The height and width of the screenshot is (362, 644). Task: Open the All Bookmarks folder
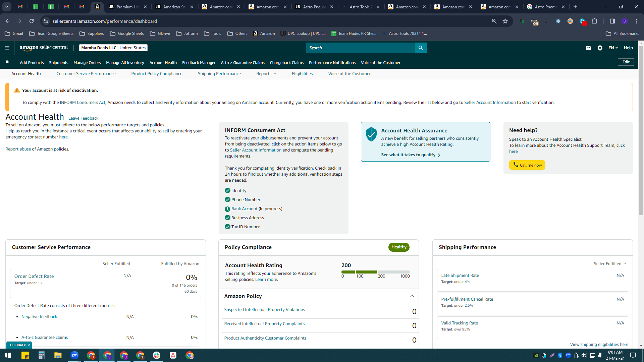[x=623, y=34]
